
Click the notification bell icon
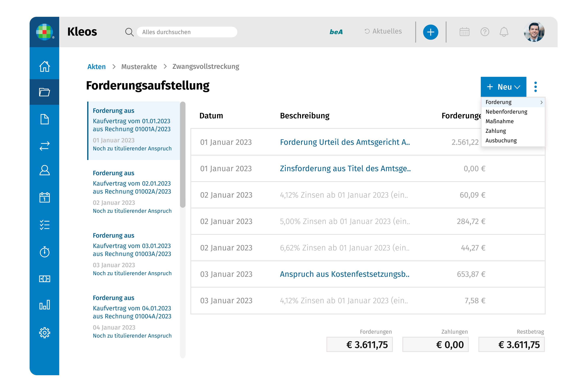coord(504,32)
